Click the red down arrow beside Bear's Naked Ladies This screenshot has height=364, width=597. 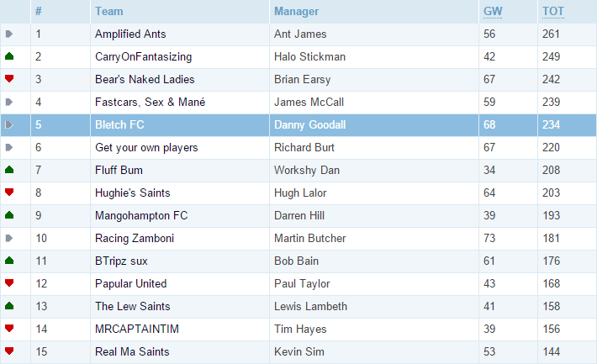click(x=9, y=79)
